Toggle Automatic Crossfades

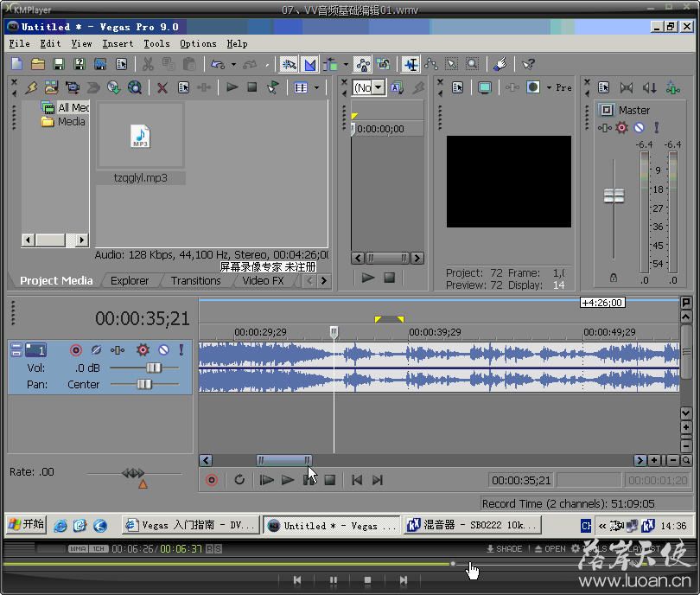[x=310, y=64]
